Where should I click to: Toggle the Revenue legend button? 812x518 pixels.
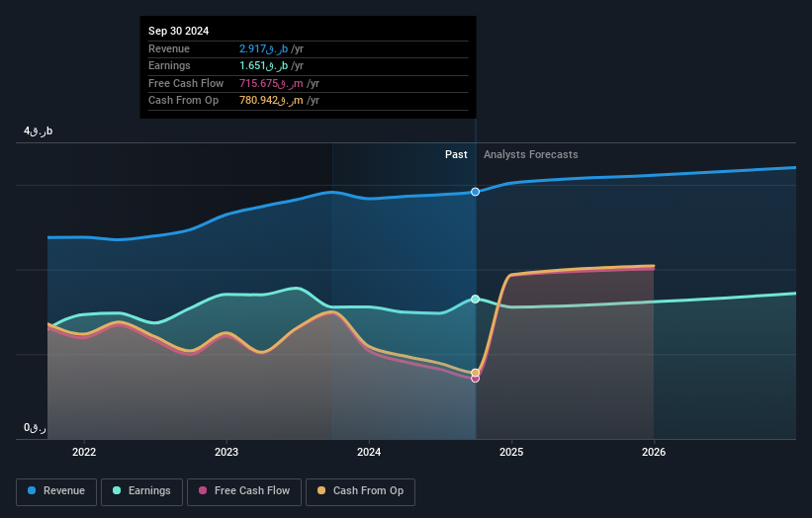(x=56, y=491)
